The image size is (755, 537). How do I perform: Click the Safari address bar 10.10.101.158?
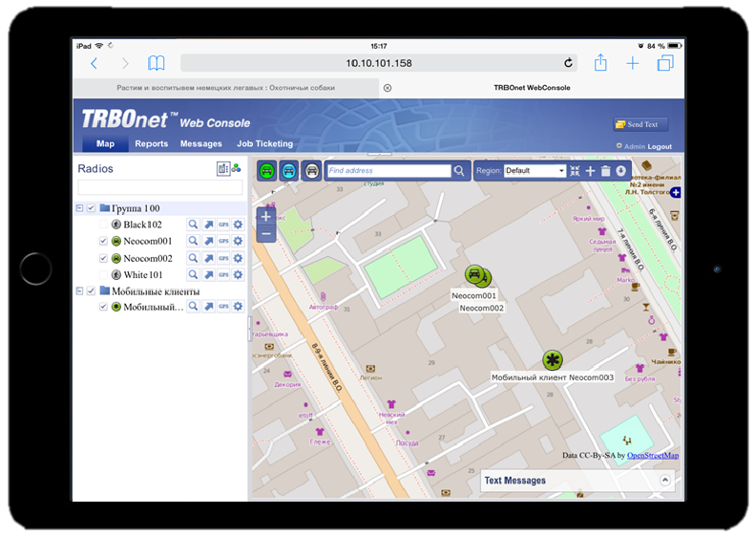379,63
